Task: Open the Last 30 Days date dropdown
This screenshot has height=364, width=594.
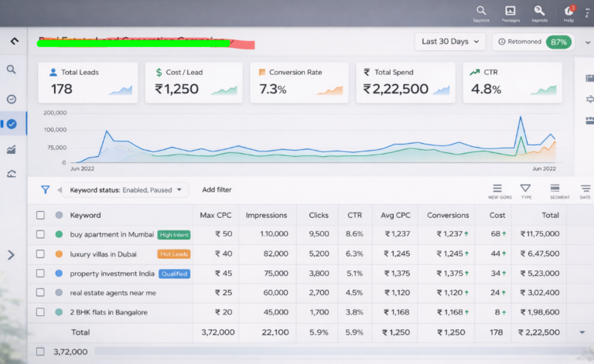Action: [450, 42]
